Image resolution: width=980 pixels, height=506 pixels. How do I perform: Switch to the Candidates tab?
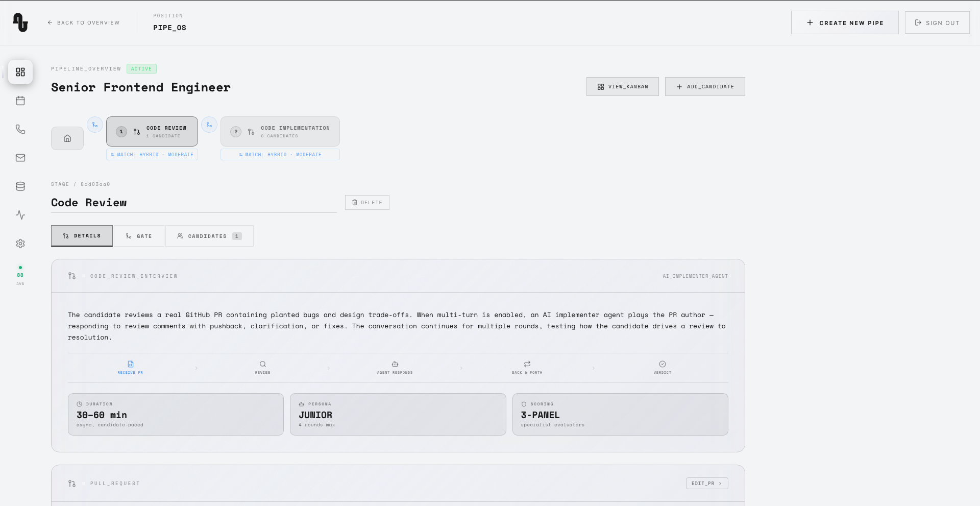coord(209,236)
